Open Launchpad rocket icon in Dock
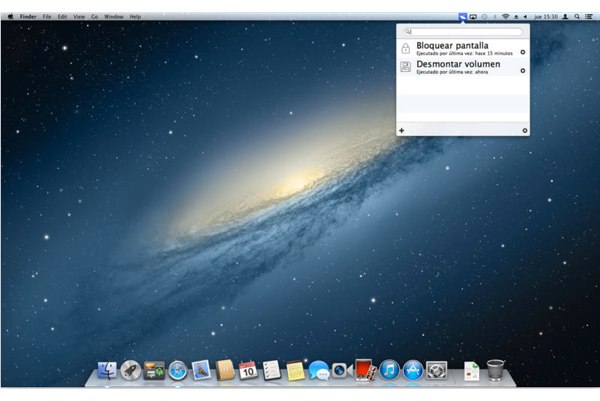 point(130,370)
